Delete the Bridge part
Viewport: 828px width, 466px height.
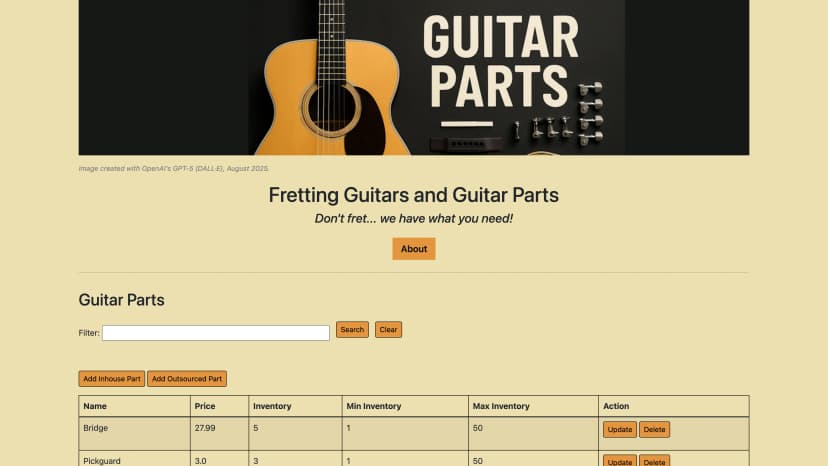[x=654, y=430]
